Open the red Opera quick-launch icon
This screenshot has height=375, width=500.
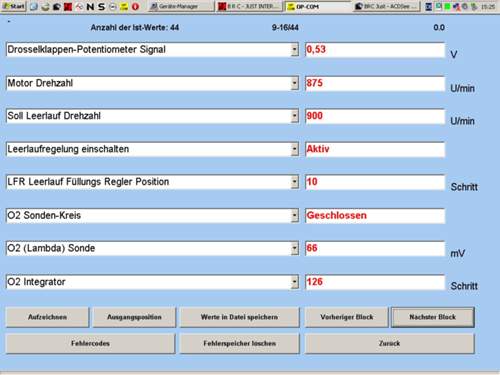(x=135, y=6)
